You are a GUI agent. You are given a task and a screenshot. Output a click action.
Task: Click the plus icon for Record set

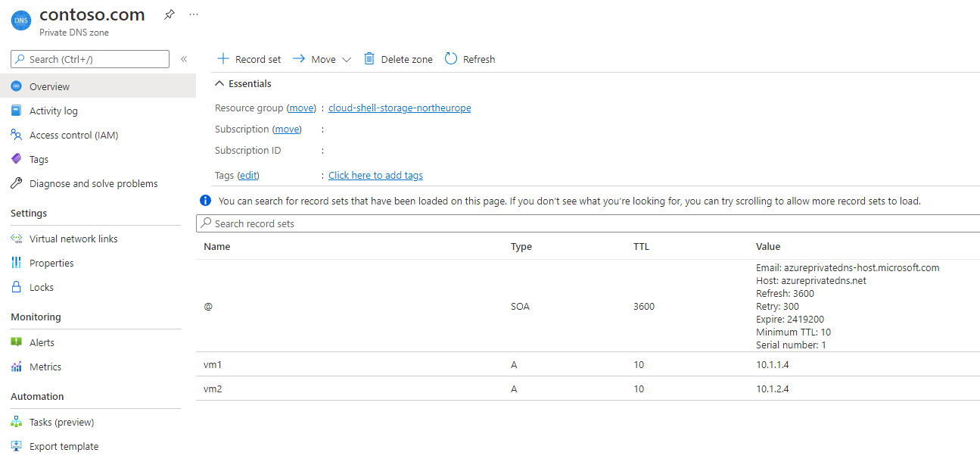coord(222,58)
